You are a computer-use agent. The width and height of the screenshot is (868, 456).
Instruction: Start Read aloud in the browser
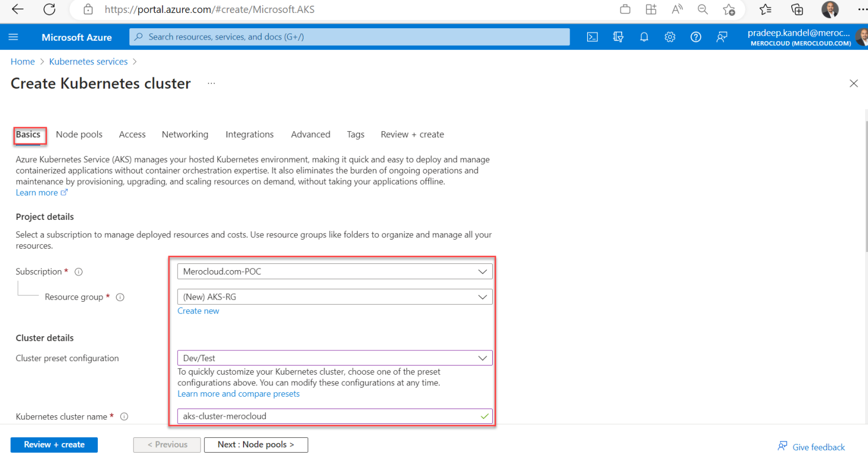676,10
